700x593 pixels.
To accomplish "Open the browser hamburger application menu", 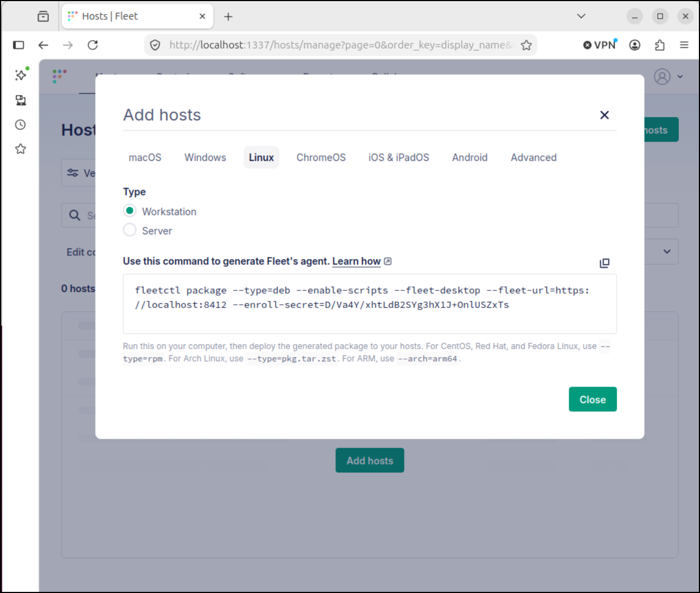I will pyautogui.click(x=684, y=45).
